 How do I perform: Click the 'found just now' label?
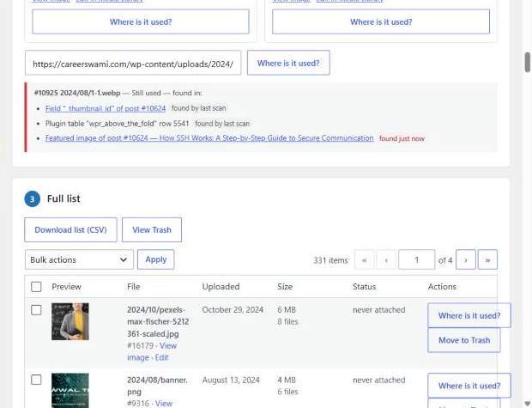tap(402, 138)
